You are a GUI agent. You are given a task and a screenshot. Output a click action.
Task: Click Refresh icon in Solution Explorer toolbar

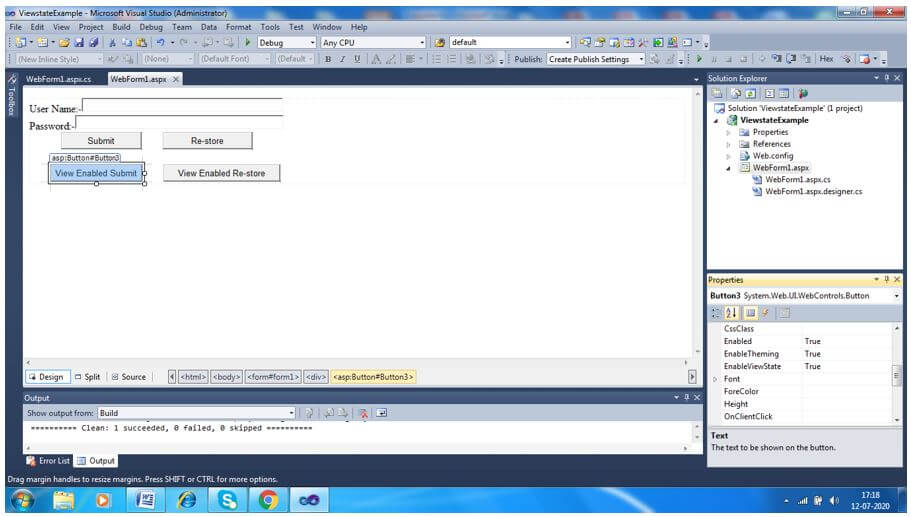click(x=751, y=94)
